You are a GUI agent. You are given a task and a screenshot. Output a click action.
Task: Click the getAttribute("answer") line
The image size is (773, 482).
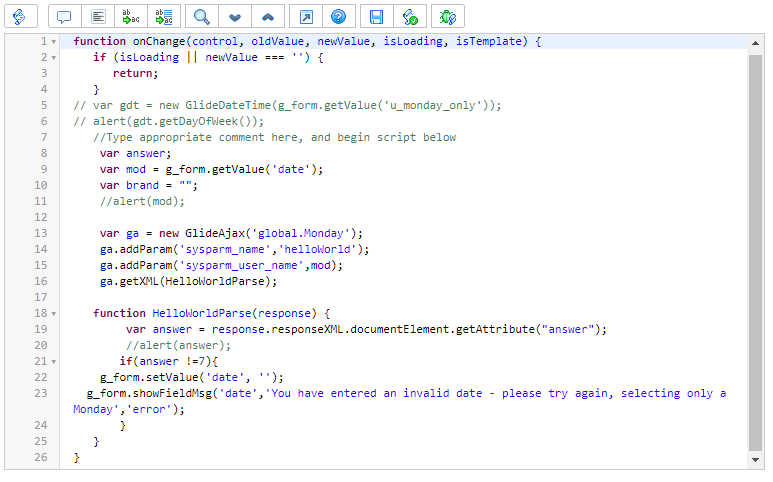pos(366,330)
